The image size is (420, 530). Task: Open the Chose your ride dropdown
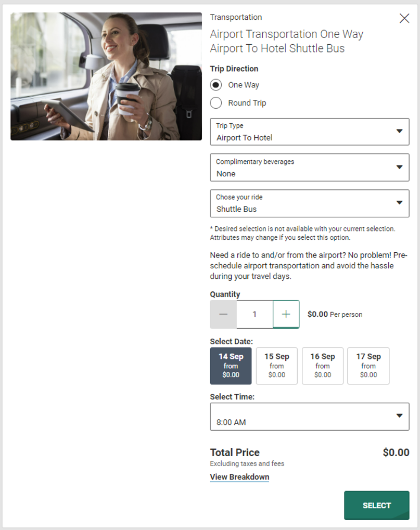pos(309,203)
